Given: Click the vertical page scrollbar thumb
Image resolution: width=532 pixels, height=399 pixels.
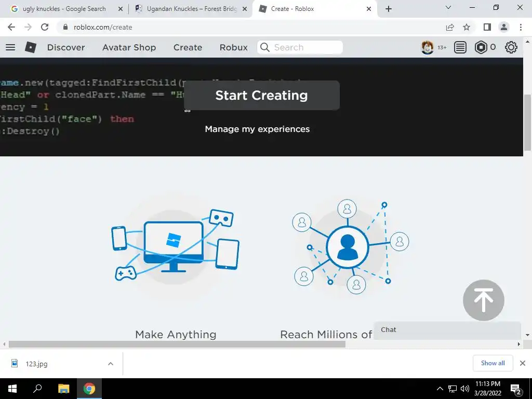Looking at the screenshot, I should tap(528, 122).
